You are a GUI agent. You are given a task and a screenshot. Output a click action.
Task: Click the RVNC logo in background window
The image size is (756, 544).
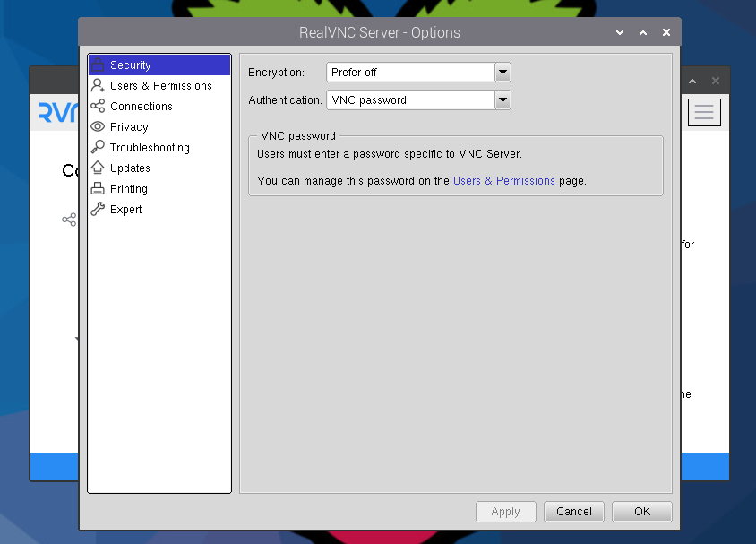58,112
